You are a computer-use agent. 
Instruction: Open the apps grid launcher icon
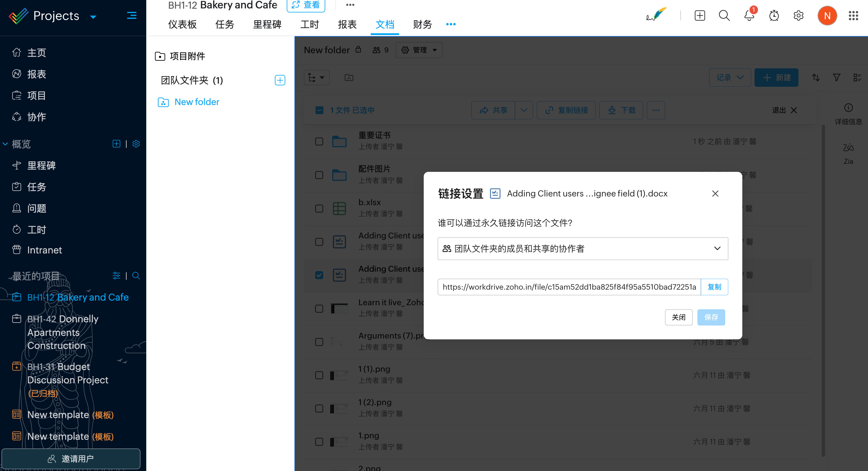coord(853,16)
